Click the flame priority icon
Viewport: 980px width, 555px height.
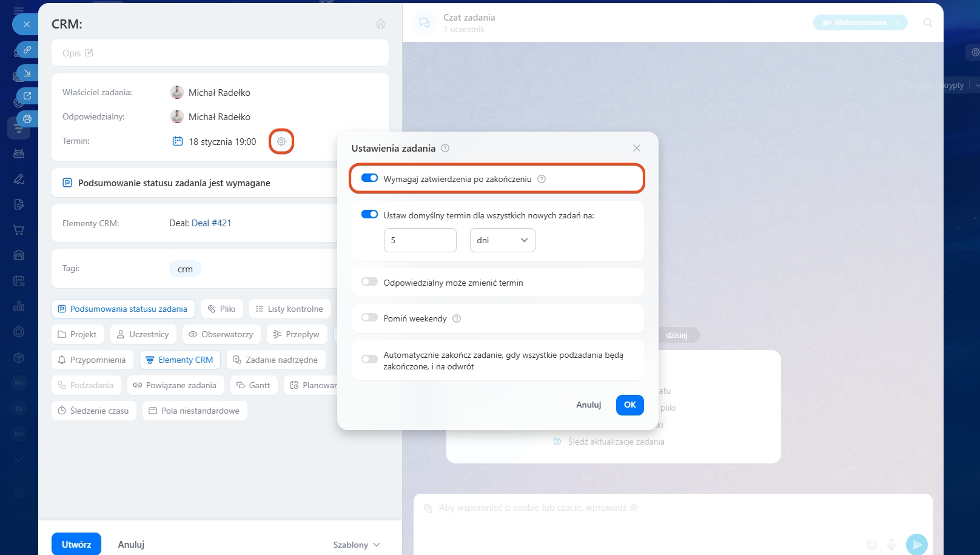point(381,24)
